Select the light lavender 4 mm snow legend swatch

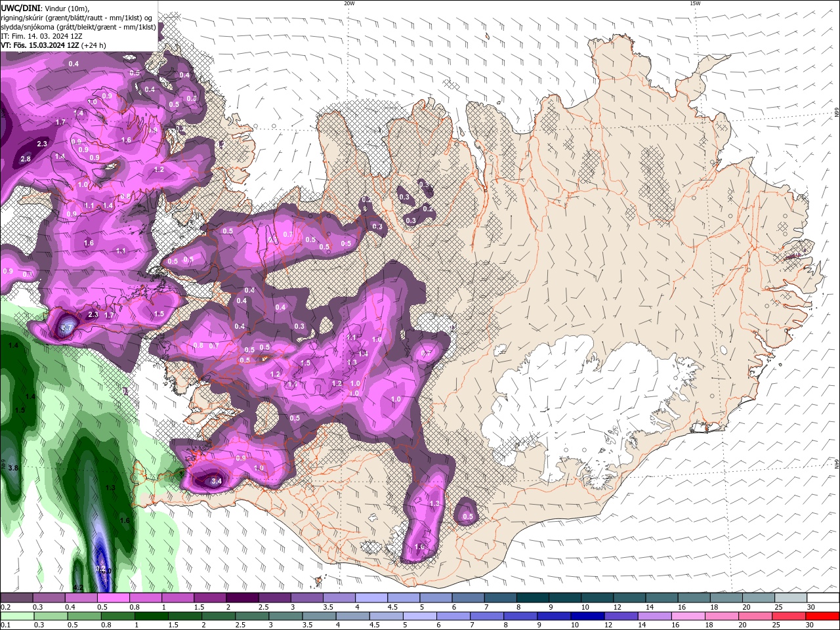[371, 598]
